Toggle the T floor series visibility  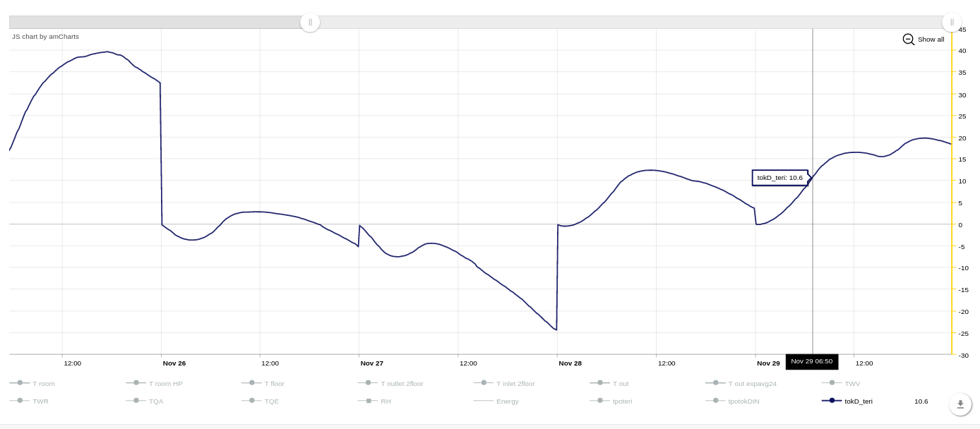[x=274, y=384]
